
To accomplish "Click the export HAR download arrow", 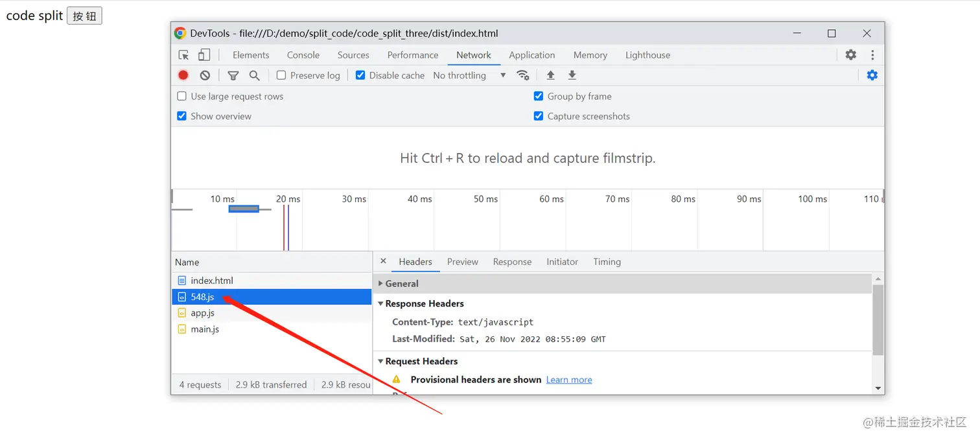I will 572,75.
